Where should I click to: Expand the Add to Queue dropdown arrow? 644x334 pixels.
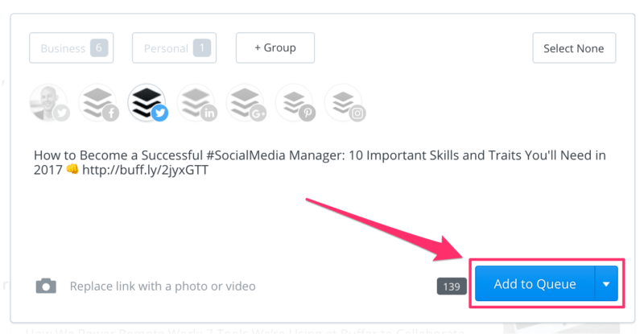pos(606,284)
